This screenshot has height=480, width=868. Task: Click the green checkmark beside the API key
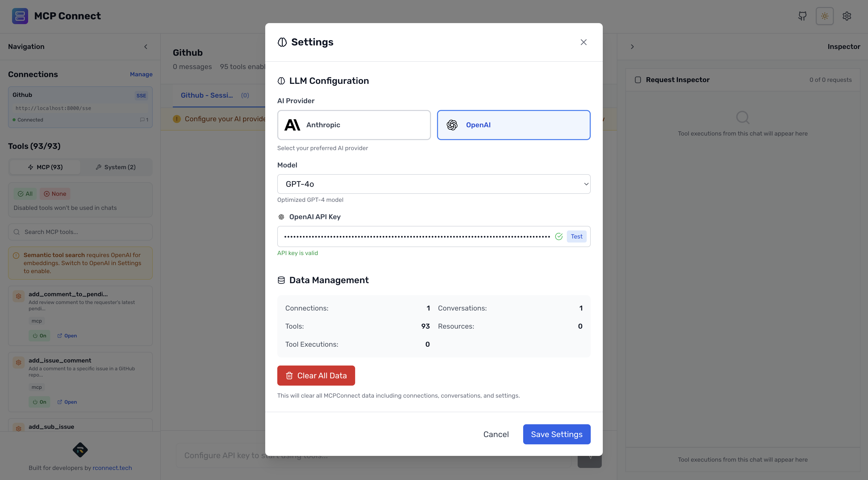click(559, 236)
